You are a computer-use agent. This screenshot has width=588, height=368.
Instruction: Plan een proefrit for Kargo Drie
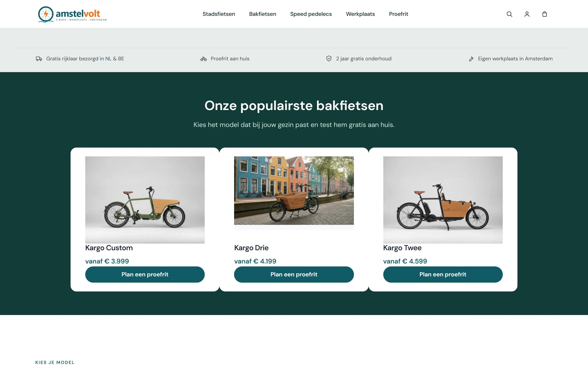point(294,274)
